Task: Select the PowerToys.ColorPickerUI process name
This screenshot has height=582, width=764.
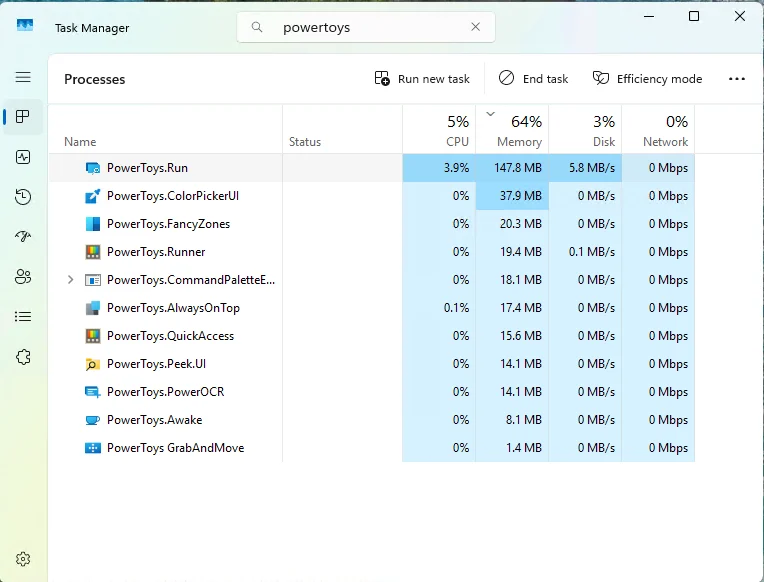Action: (x=173, y=196)
